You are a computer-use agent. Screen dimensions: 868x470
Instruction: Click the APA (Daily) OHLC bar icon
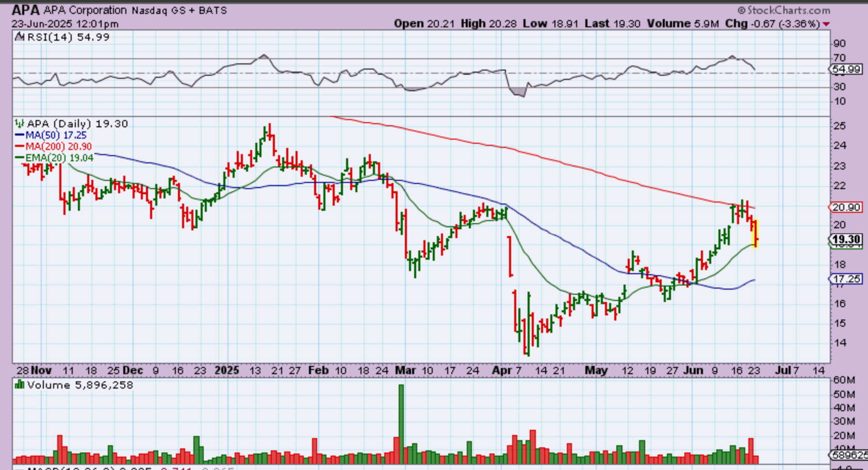[20, 124]
